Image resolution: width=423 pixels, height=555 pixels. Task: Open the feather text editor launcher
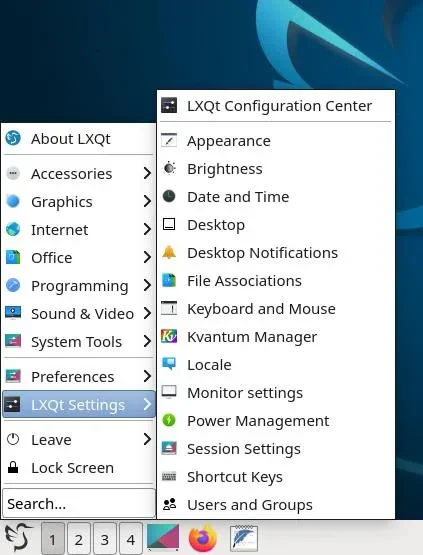tap(244, 538)
